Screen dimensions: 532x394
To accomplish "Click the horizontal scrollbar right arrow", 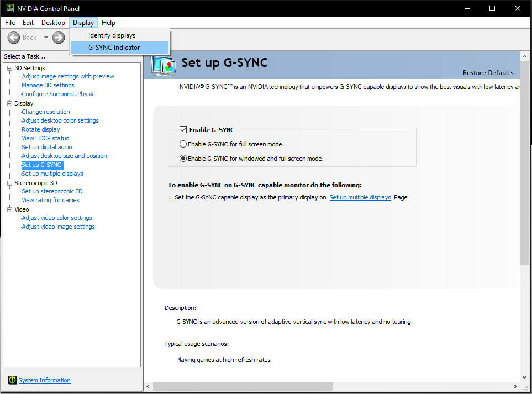I will click(515, 386).
